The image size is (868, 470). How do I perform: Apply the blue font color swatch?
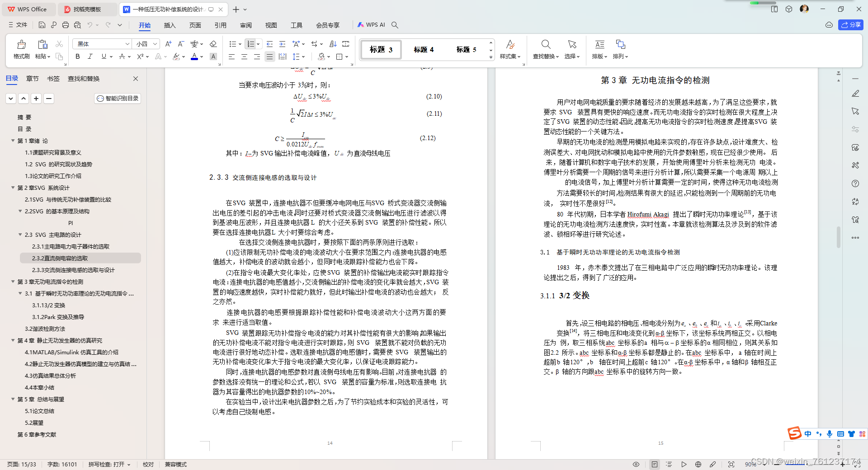point(194,56)
